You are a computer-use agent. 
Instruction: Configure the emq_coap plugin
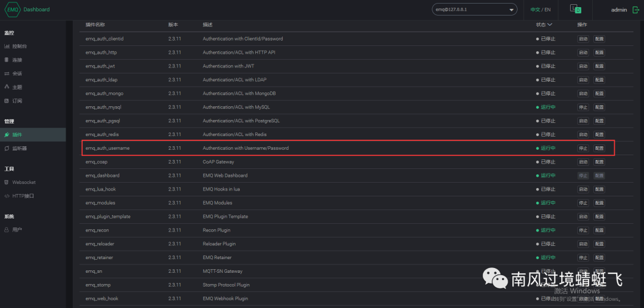pyautogui.click(x=599, y=162)
